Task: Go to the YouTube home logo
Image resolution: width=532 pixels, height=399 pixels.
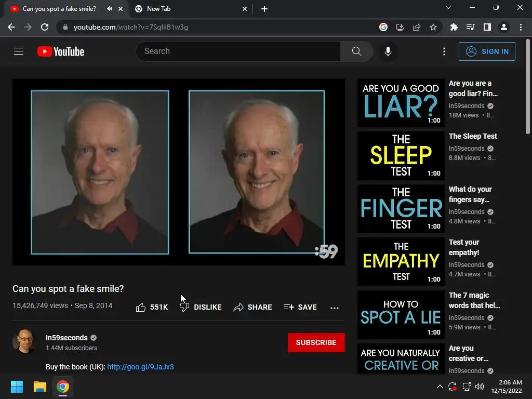Action: (61, 51)
